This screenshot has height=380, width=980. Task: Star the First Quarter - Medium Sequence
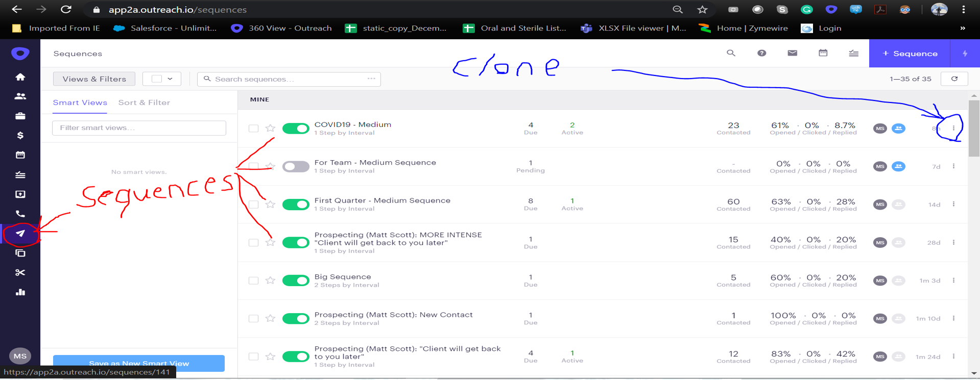270,205
